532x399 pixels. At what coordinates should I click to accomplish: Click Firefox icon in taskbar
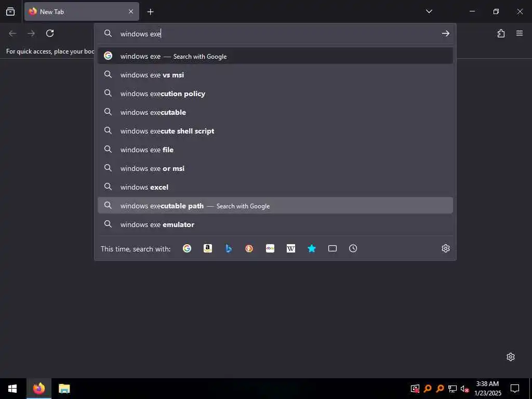tap(38, 389)
